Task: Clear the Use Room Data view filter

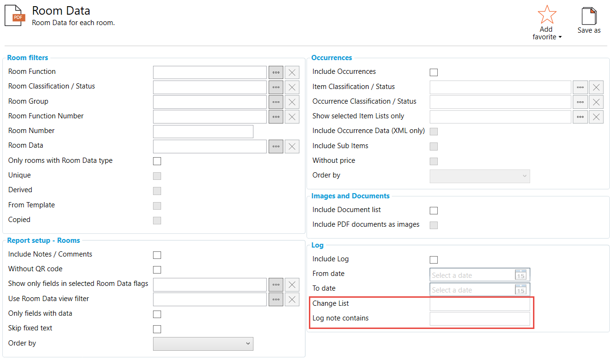Action: tap(292, 299)
